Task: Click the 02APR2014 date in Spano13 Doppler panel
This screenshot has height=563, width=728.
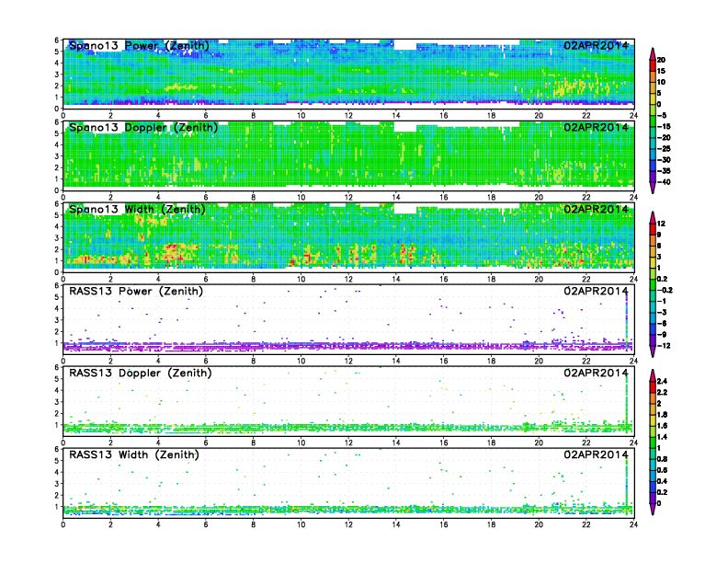Action: pyautogui.click(x=596, y=127)
